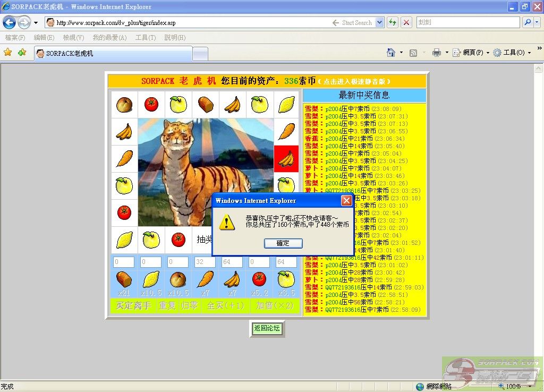The height and width of the screenshot is (392, 544).
Task: Confirm the alert by clicking 確定
Action: click(283, 243)
